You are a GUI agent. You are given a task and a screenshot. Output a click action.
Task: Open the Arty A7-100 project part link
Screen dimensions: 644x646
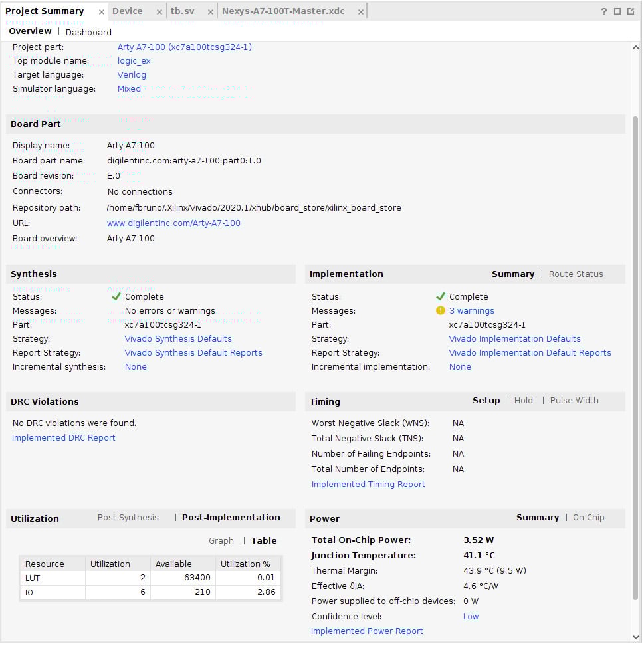coord(185,47)
